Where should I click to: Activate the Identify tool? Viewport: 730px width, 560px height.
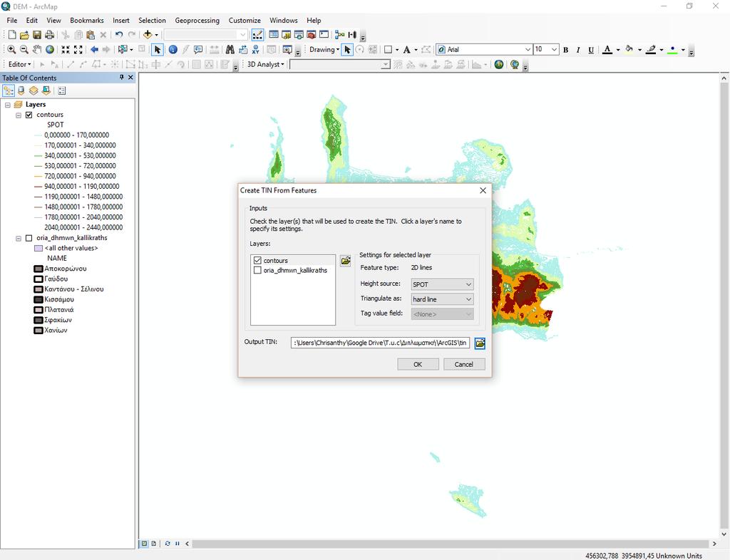(173, 49)
